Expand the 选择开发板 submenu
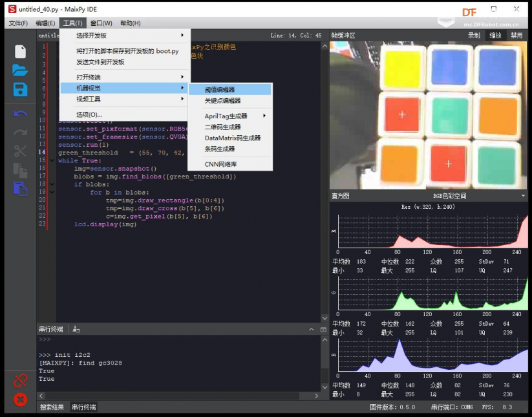This screenshot has width=532, height=417. (x=124, y=36)
